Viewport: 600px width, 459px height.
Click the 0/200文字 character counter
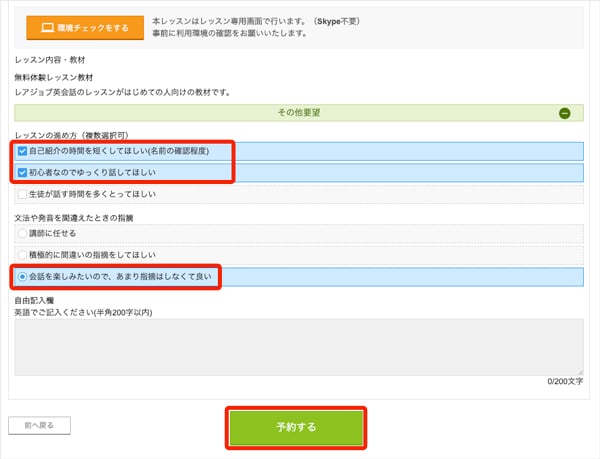(x=565, y=382)
